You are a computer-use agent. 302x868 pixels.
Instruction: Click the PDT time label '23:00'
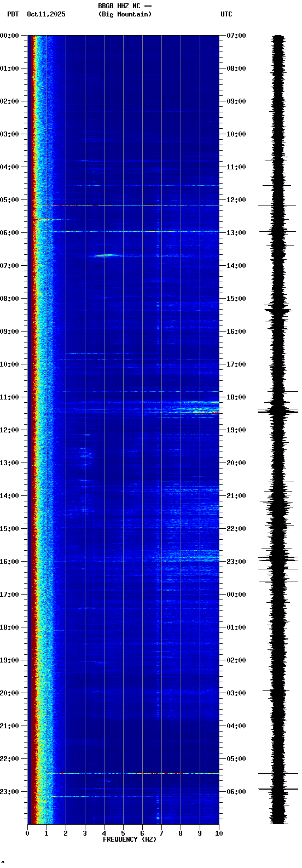pyautogui.click(x=9, y=792)
